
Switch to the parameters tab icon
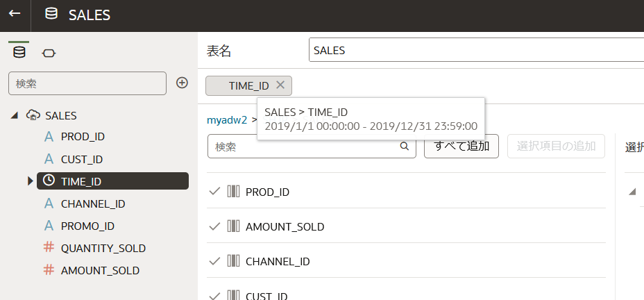tap(49, 53)
